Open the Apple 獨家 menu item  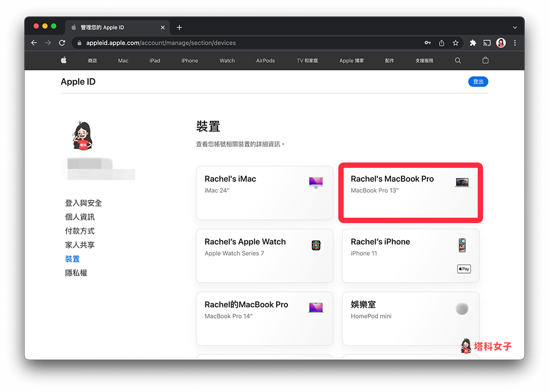[x=351, y=61]
